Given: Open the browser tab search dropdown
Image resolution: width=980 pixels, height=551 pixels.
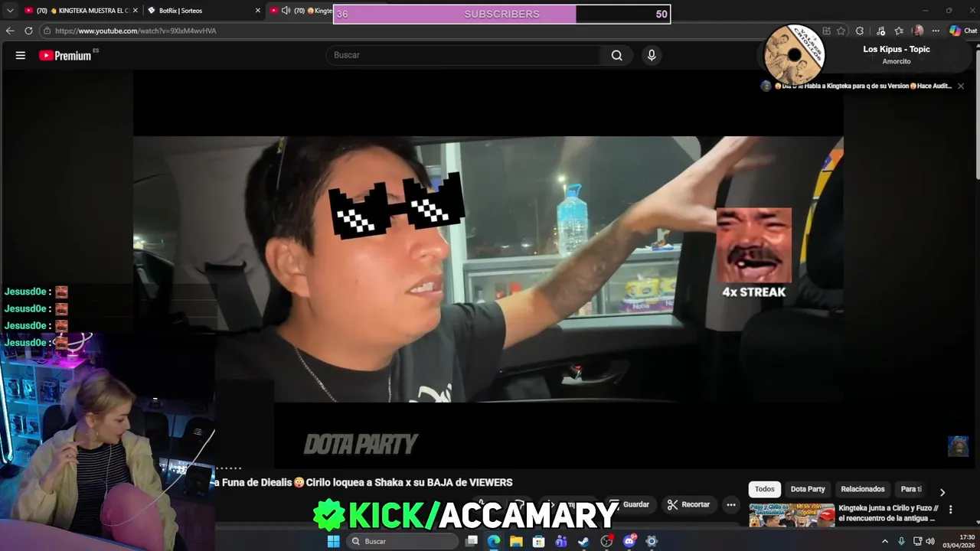Looking at the screenshot, I should pos(9,10).
